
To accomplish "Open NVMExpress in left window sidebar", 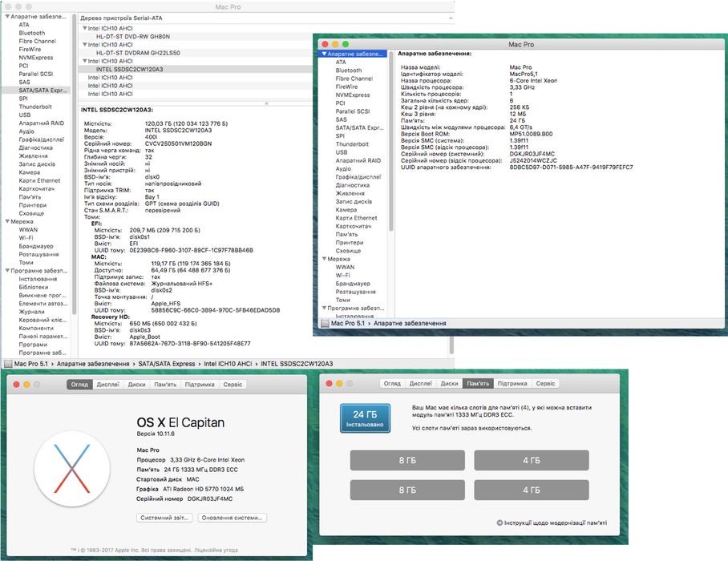I will 36,58.
